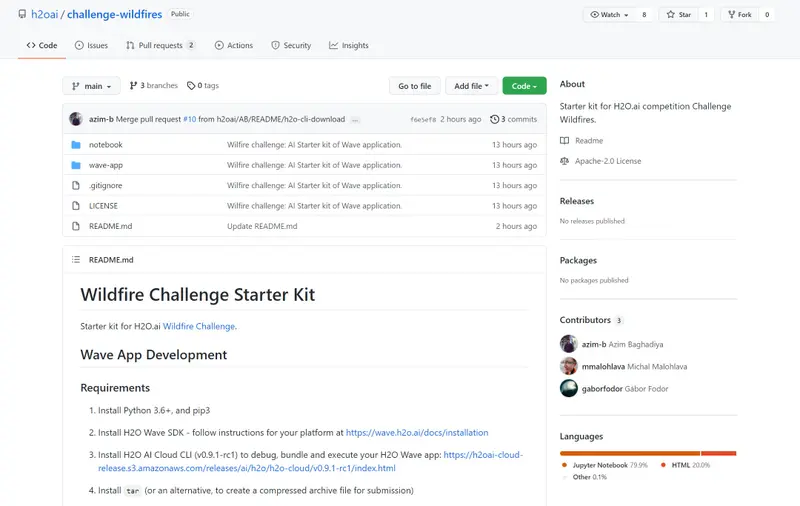800x506 pixels.
Task: Click the repository book icon beside h2oai
Action: tap(22, 14)
